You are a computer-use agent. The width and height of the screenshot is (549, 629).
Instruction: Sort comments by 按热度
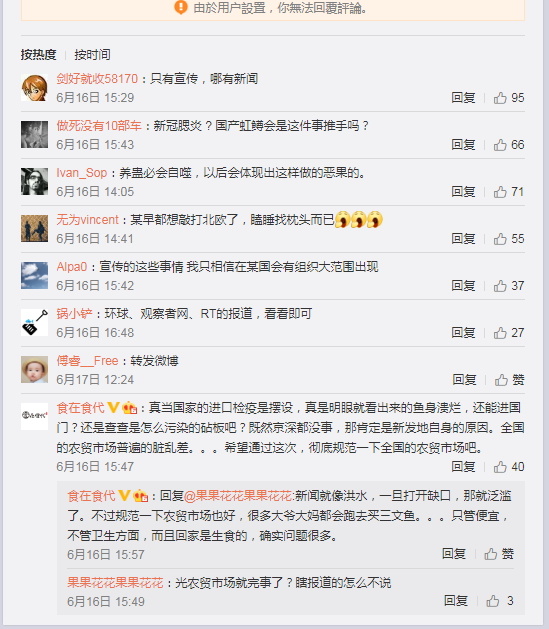[38, 55]
